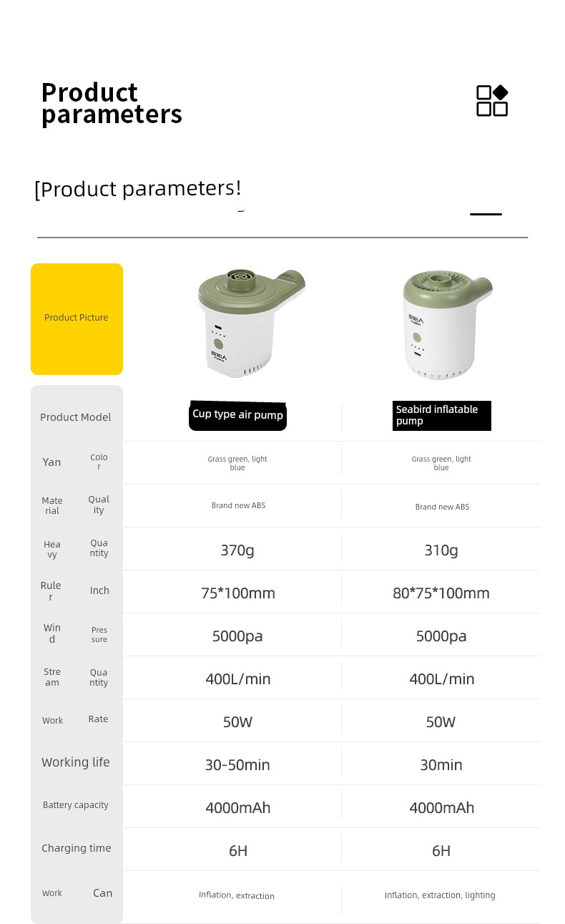This screenshot has width=565, height=924.
Task: Click the 75*100mm size value
Action: [238, 593]
